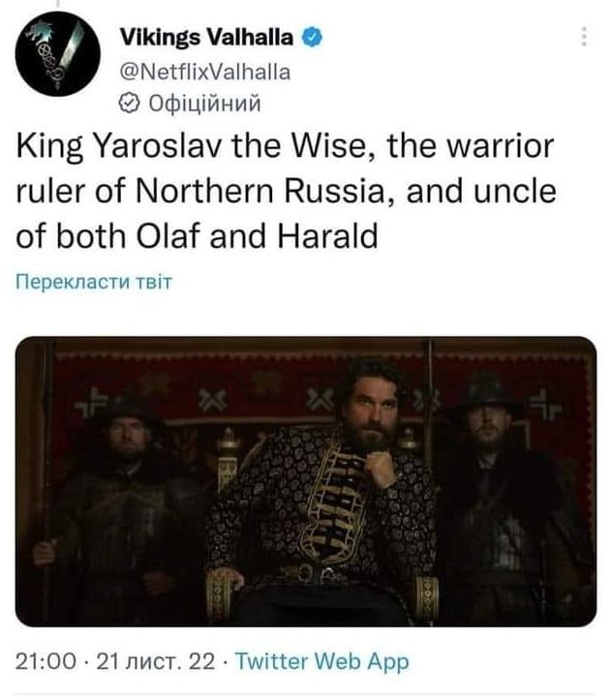Click the Офіційний label text
Viewport: 612px width, 700px height.
(x=201, y=103)
